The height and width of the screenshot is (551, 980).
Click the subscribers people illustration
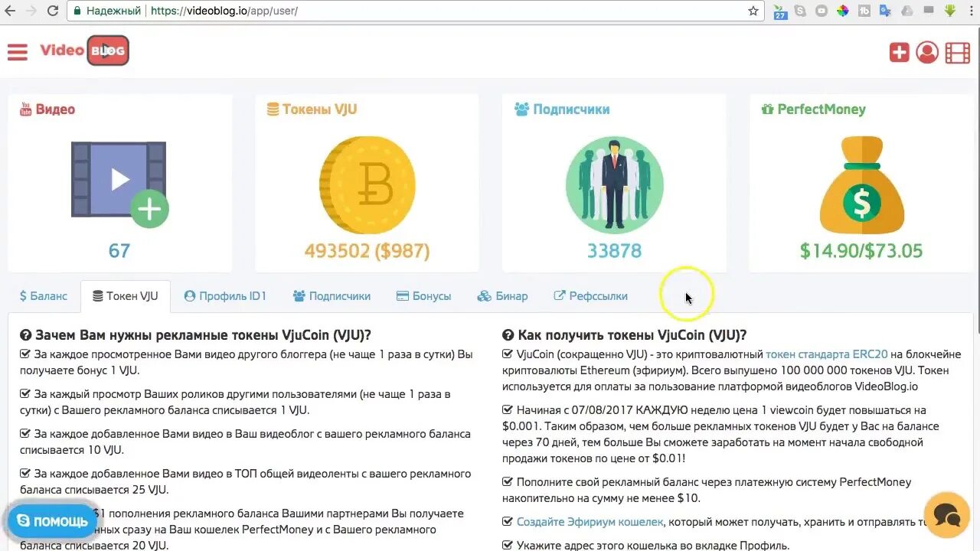[x=614, y=184]
